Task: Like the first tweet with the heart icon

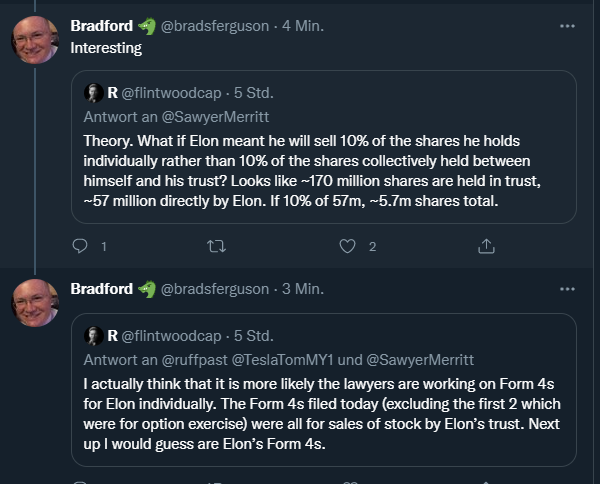Action: click(x=348, y=246)
